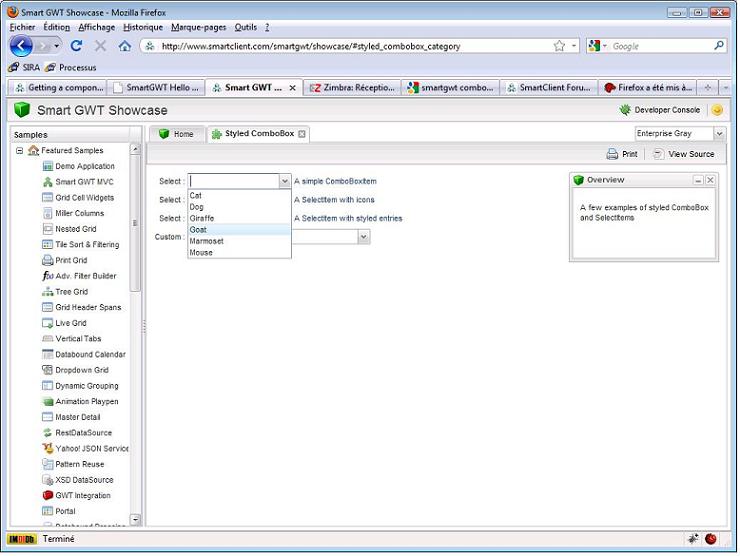Collapse the Featured Samples tree node
This screenshot has height=556, width=740.
pos(20,150)
